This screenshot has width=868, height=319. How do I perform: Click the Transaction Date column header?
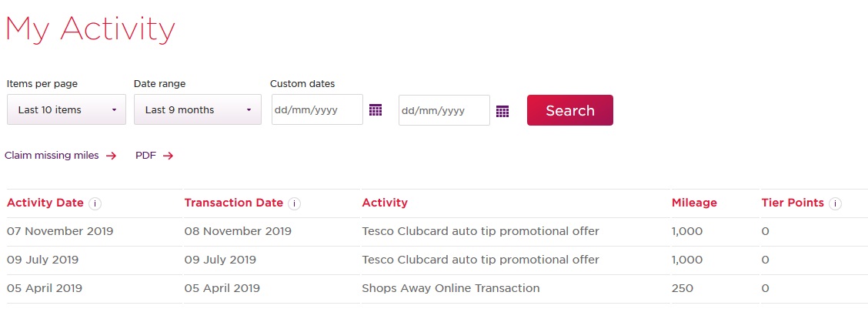click(x=234, y=203)
